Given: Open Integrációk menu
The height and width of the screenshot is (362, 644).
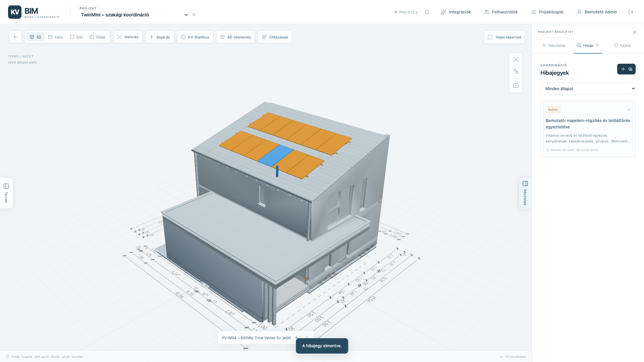Looking at the screenshot, I should (x=456, y=12).
